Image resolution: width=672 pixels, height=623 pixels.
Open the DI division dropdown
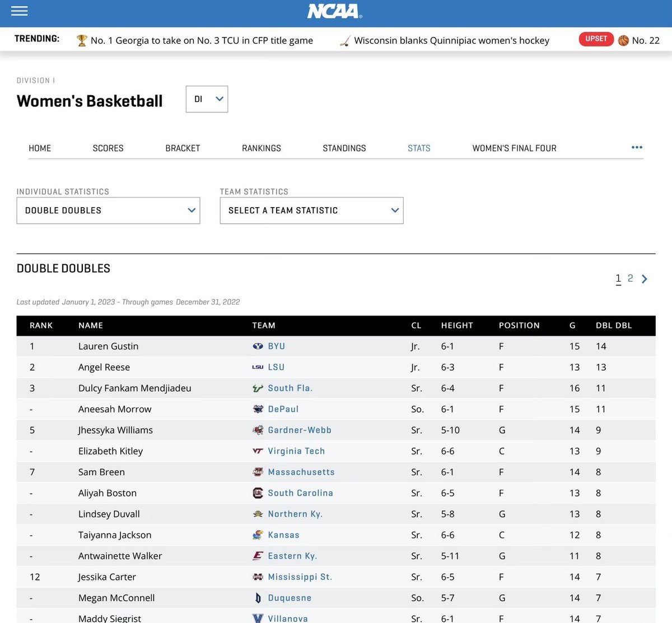pyautogui.click(x=207, y=99)
